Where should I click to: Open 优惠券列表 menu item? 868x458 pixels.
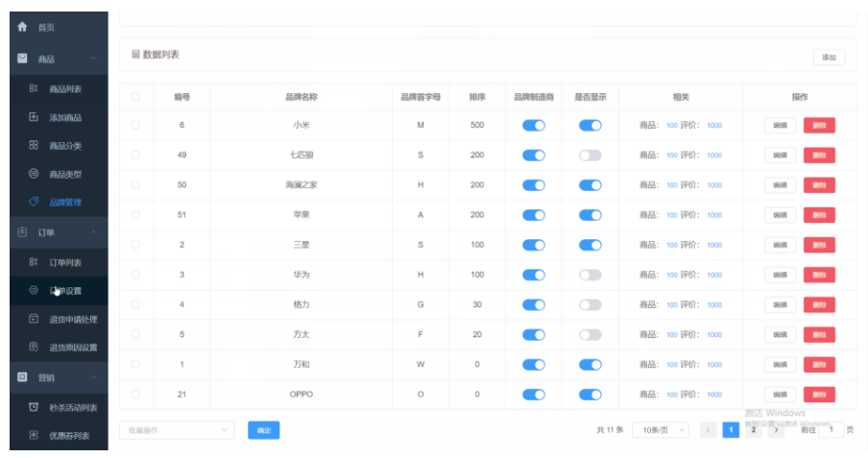coord(69,436)
